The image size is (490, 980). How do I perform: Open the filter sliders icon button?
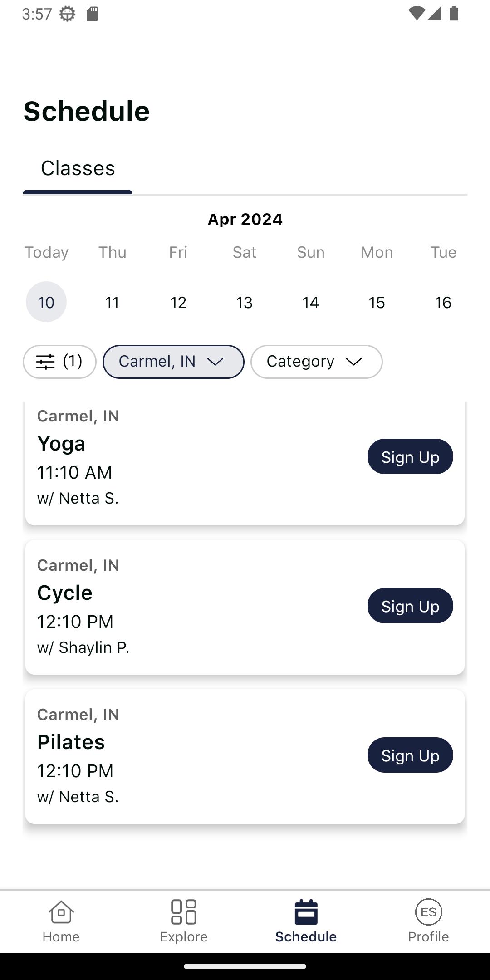tap(59, 362)
